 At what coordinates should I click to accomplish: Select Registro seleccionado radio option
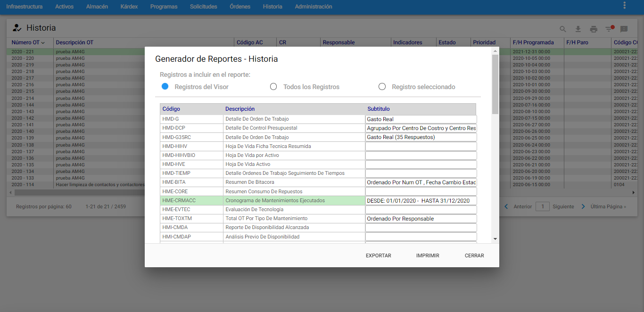(x=382, y=87)
